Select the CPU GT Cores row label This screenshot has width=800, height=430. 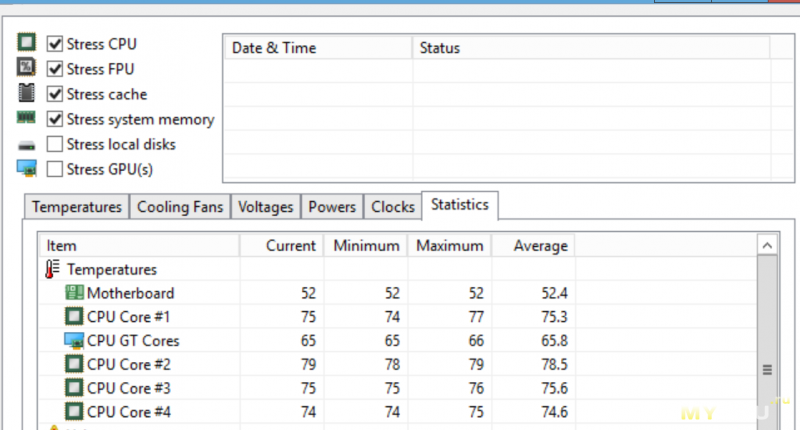point(133,341)
